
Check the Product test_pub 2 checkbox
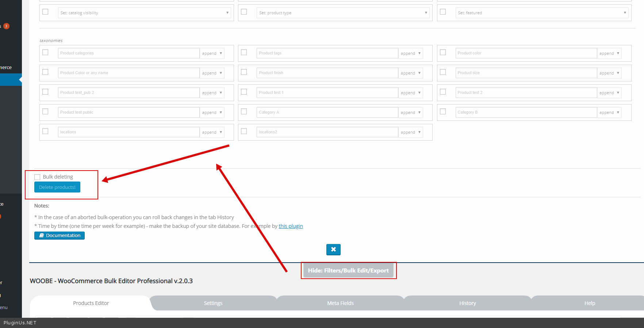coord(45,92)
